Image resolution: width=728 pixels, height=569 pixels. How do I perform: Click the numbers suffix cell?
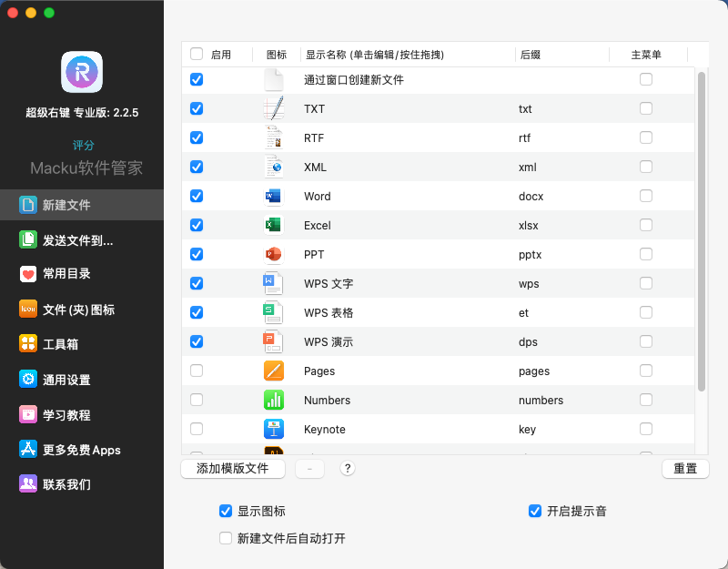coord(541,401)
